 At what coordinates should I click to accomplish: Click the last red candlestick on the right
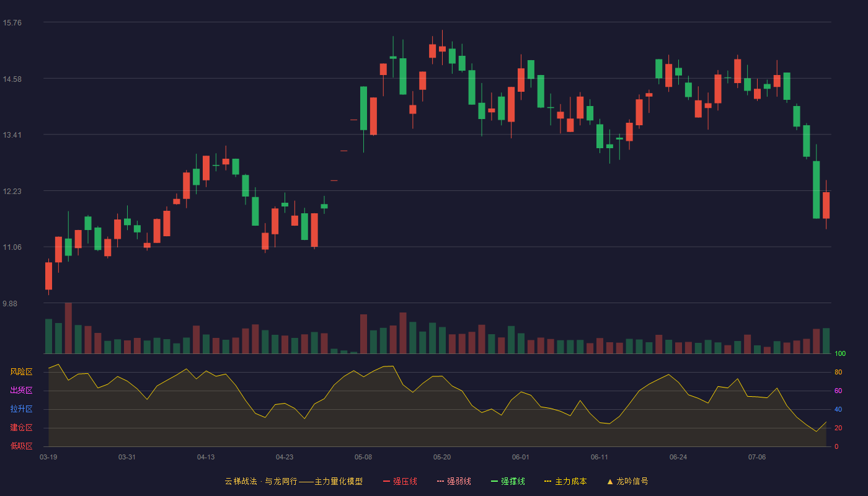826,205
